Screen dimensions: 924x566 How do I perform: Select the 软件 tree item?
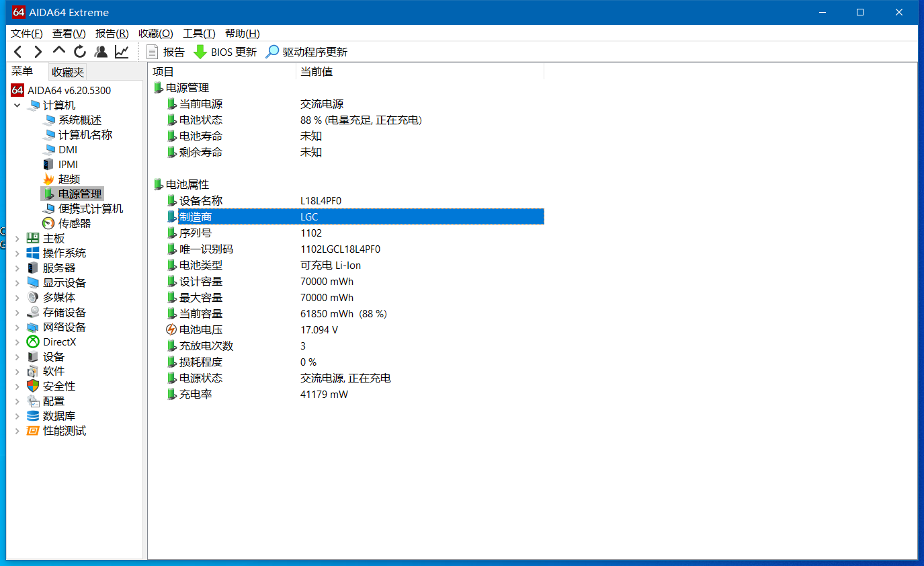pyautogui.click(x=46, y=371)
